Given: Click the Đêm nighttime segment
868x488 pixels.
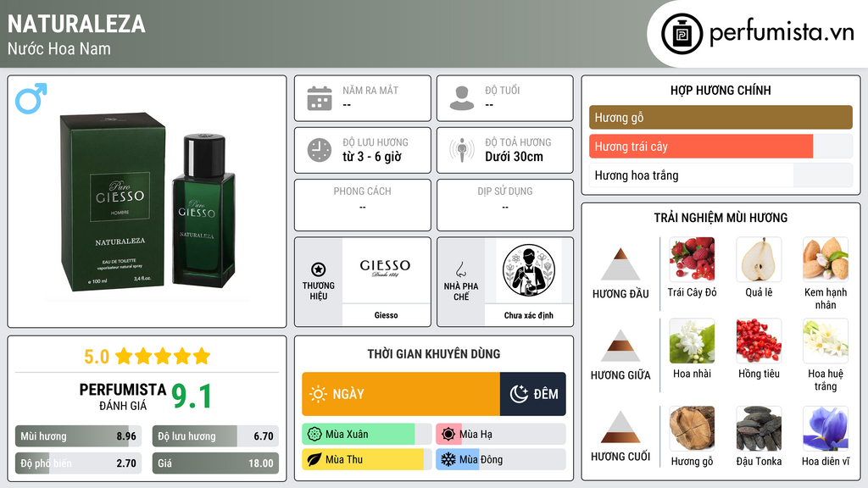Looking at the screenshot, I should [533, 394].
